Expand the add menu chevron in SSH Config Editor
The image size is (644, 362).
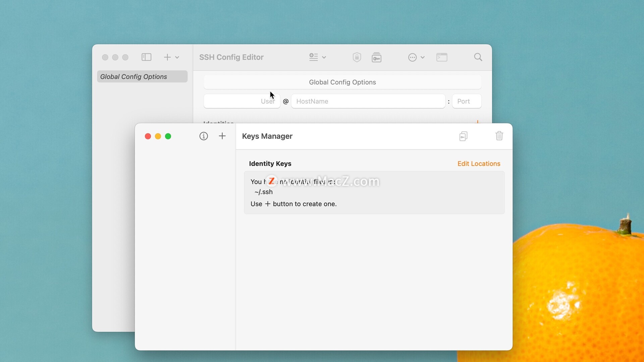click(x=177, y=57)
